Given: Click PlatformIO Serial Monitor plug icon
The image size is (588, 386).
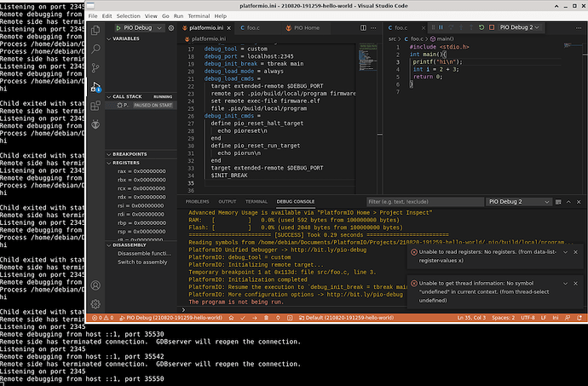Looking at the screenshot, I should click(278, 318).
